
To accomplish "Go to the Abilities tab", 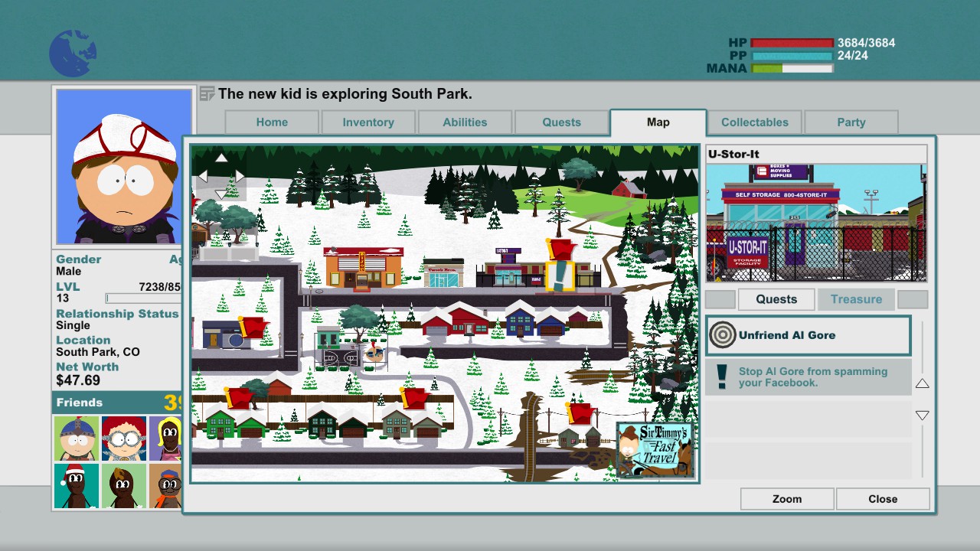I will click(465, 122).
